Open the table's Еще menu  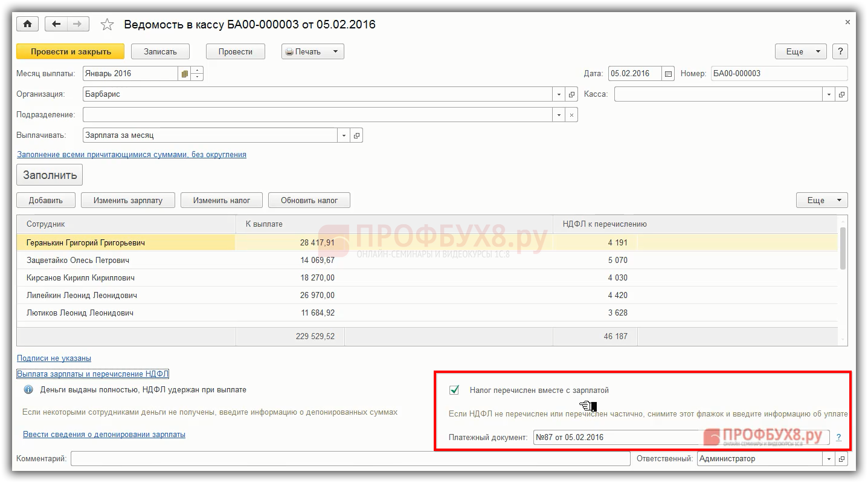coord(821,200)
